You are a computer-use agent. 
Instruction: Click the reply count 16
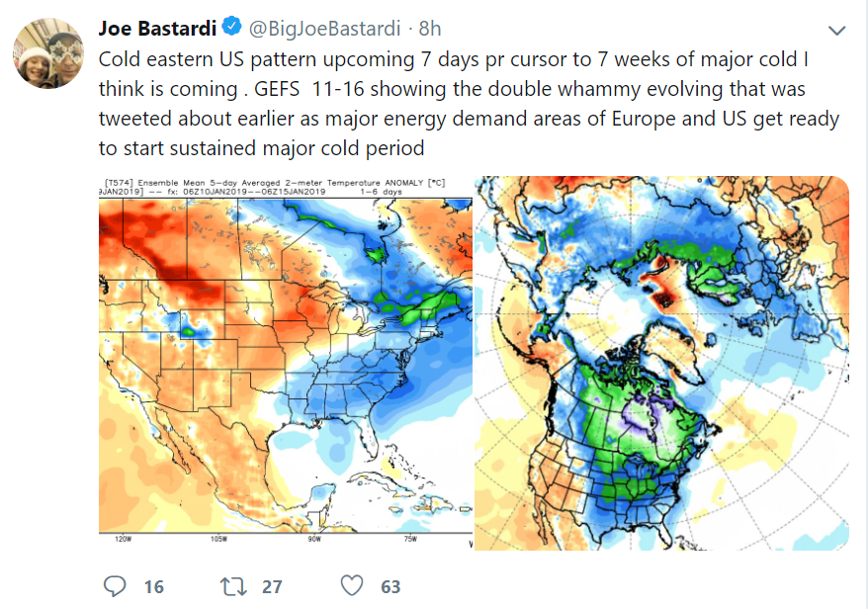(153, 587)
